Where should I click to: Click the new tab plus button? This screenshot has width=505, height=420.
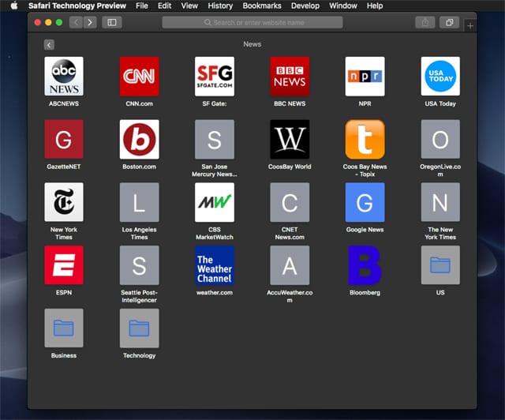470,26
